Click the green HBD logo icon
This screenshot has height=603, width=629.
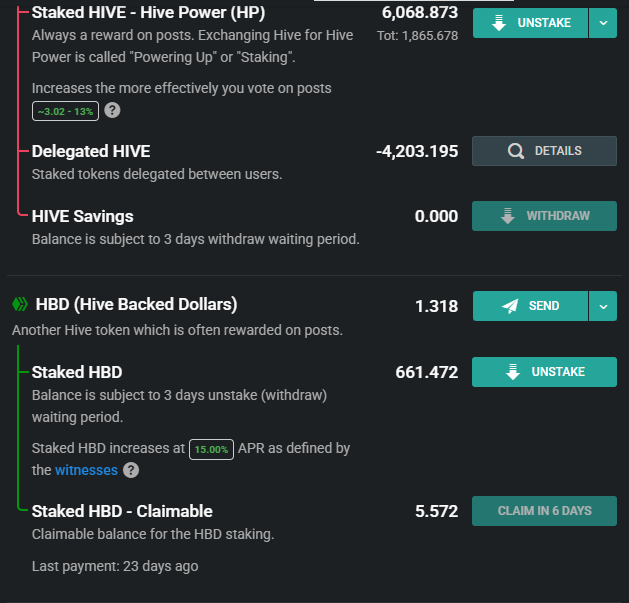pyautogui.click(x=20, y=304)
